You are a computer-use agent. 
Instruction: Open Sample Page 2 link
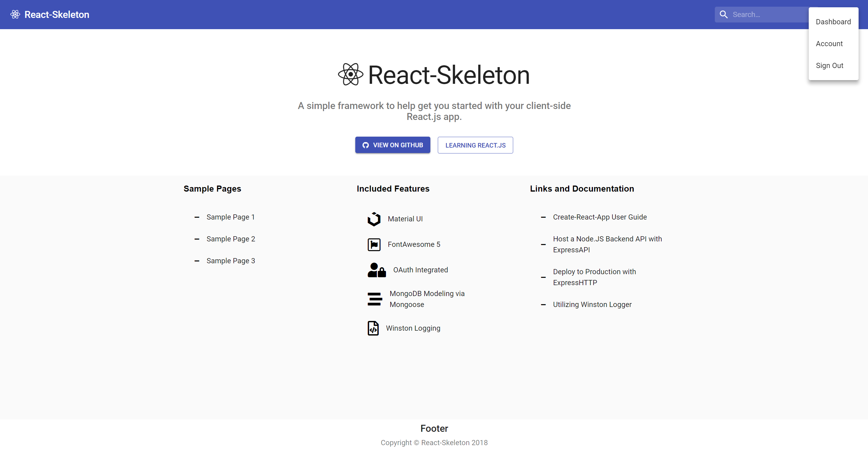pos(231,239)
